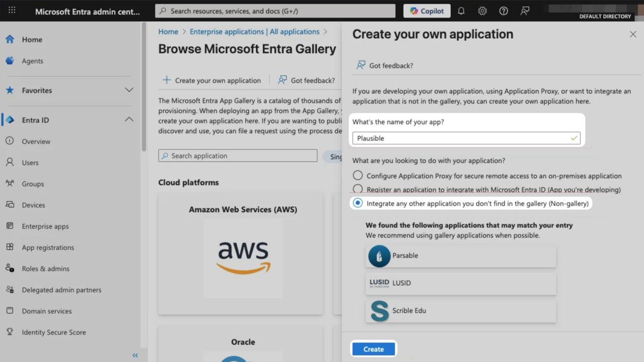Click Enterprise applications breadcrumb link
The height and width of the screenshot is (362, 644).
255,32
